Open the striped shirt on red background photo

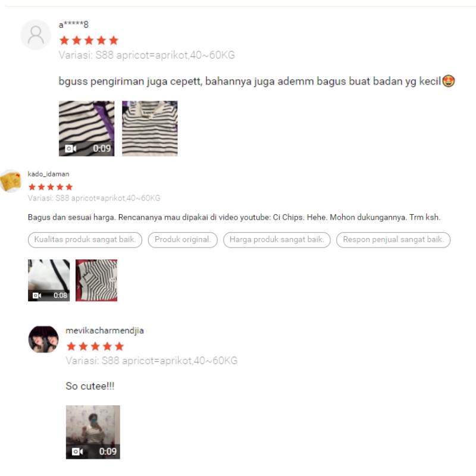point(96,280)
